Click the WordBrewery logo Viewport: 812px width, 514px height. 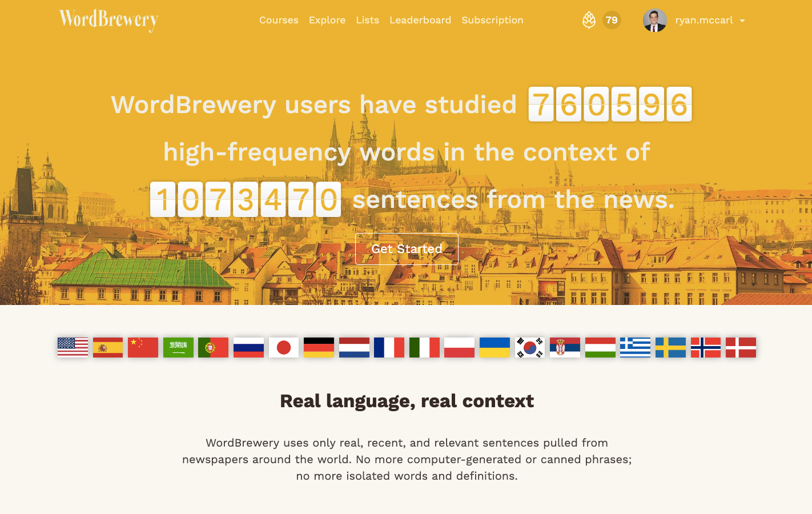(x=108, y=20)
